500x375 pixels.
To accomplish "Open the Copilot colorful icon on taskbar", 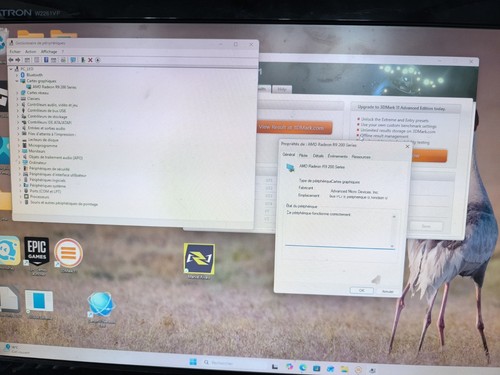I will 289,367.
